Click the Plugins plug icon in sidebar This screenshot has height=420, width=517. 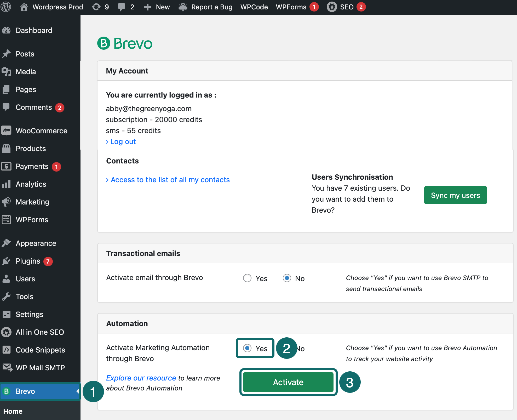point(6,261)
